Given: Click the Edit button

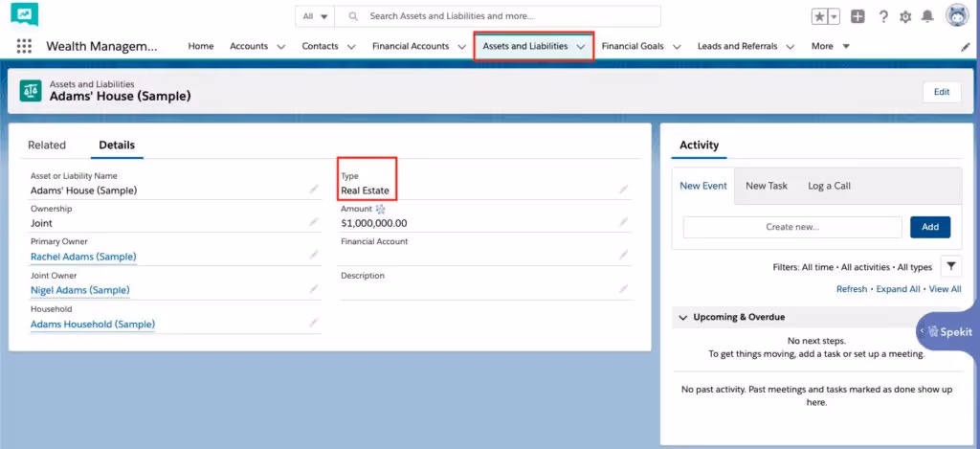Looking at the screenshot, I should 942,92.
